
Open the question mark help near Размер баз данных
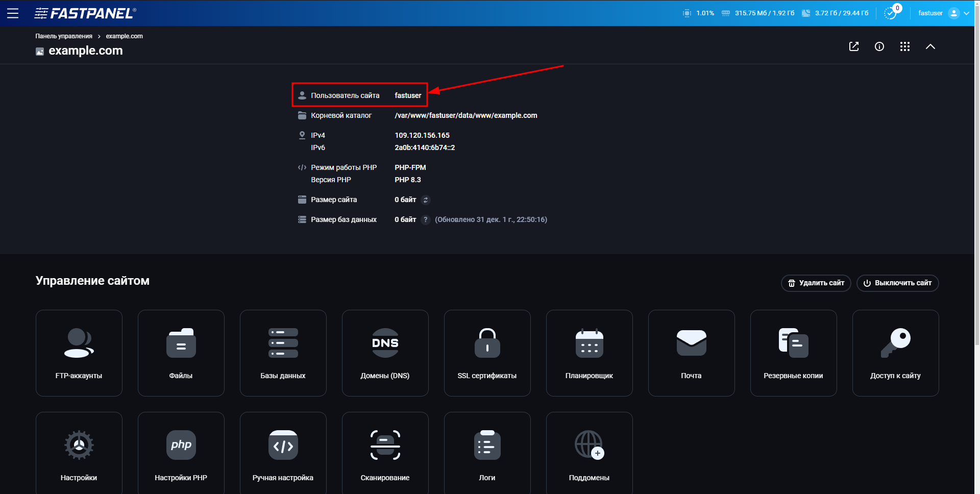click(x=426, y=219)
